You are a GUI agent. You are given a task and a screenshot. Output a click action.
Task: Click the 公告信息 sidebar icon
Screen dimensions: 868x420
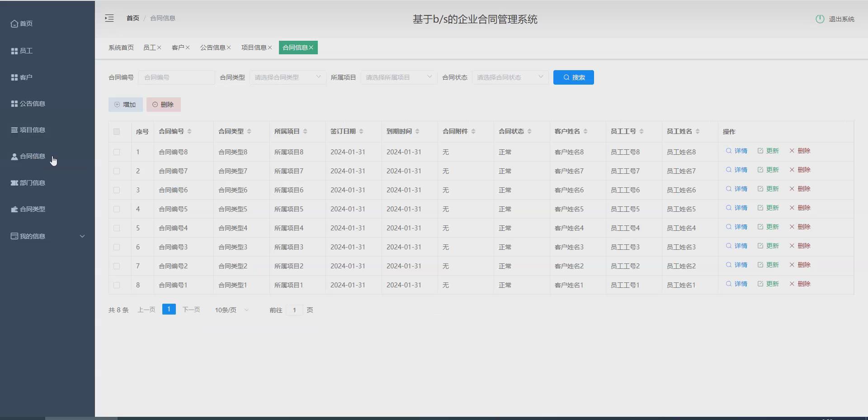(x=14, y=104)
